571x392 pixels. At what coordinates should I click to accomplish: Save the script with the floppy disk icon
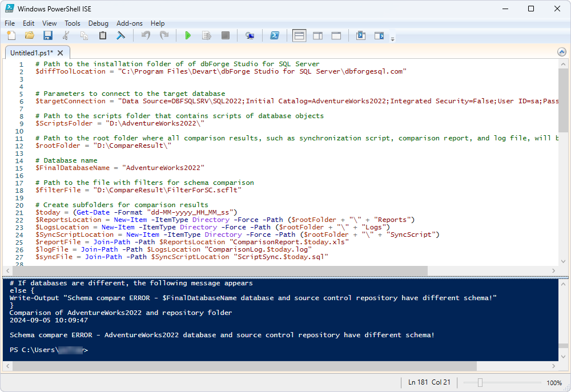click(x=48, y=36)
